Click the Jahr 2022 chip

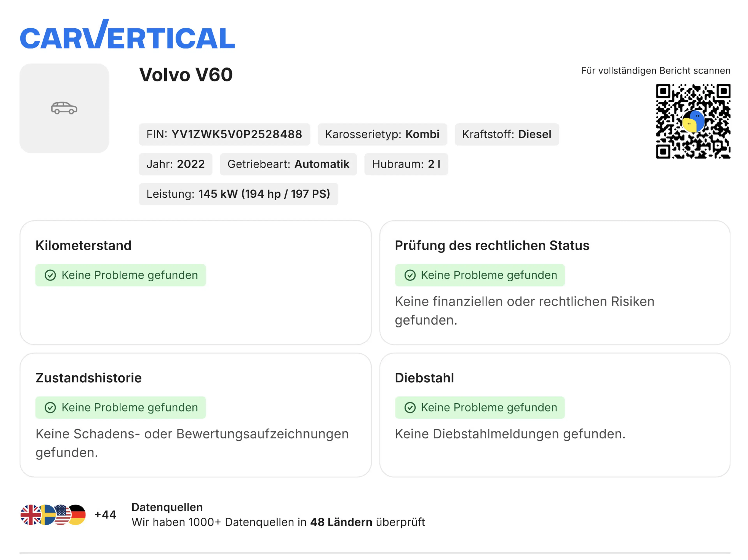click(x=176, y=164)
